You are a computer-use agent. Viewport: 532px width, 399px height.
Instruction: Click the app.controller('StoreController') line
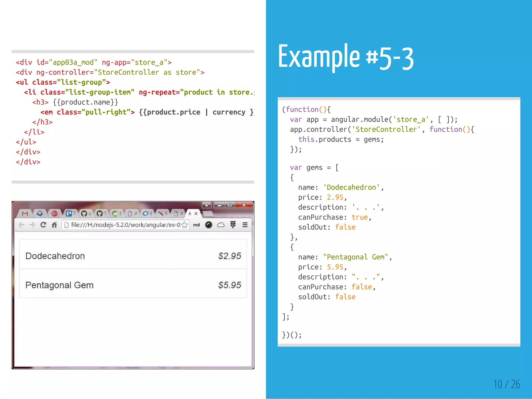pos(382,129)
